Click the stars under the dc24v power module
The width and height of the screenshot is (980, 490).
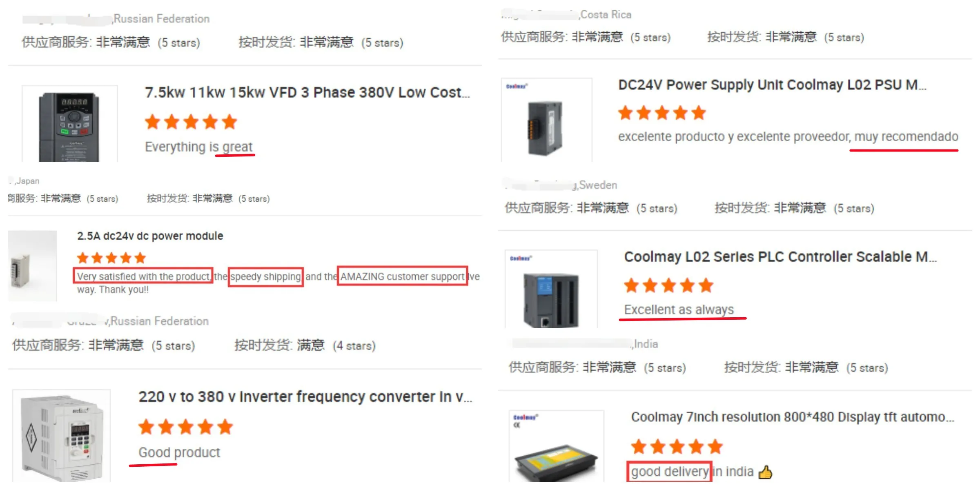(111, 258)
